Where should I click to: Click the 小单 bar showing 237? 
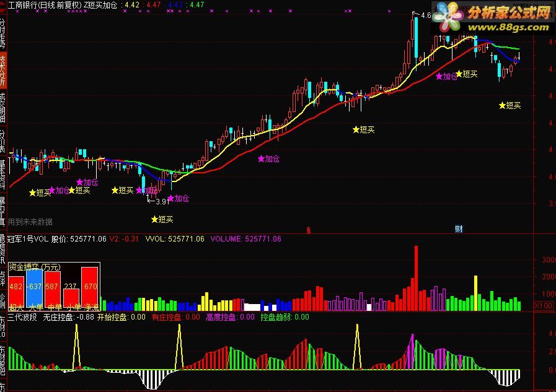pos(71,297)
